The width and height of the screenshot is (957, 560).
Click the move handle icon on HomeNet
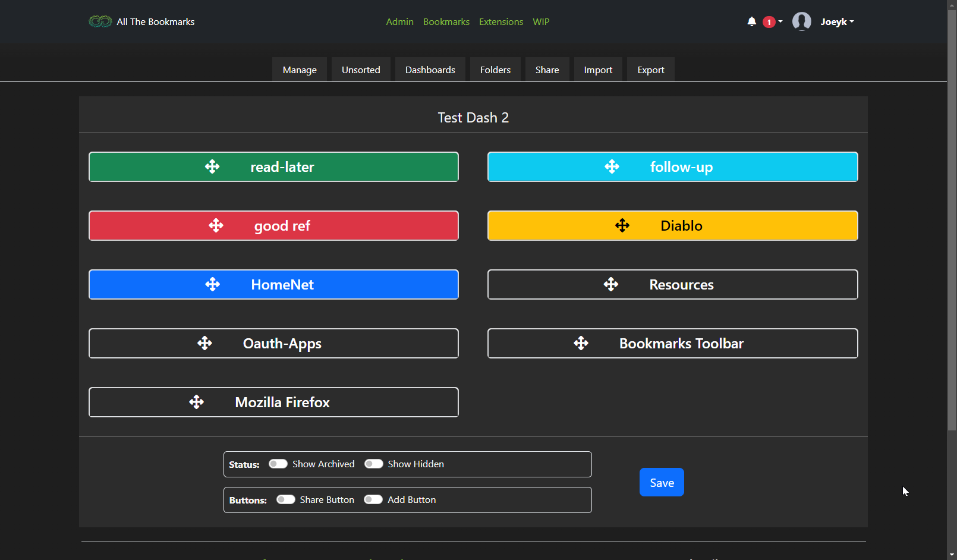(212, 284)
